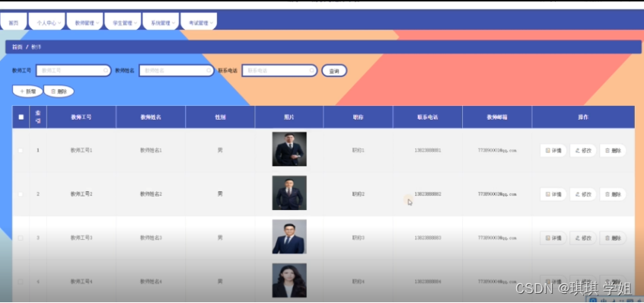Check the checkbox for row 1
The height and width of the screenshot is (303, 644).
point(21,151)
